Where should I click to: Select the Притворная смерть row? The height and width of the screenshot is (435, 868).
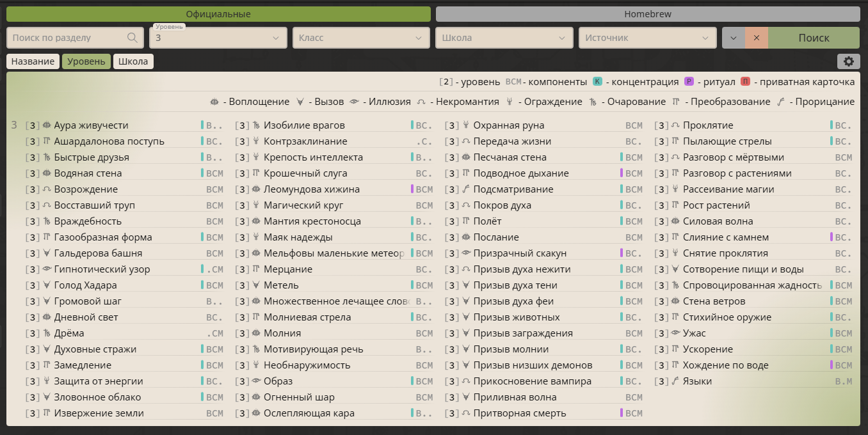(544, 413)
